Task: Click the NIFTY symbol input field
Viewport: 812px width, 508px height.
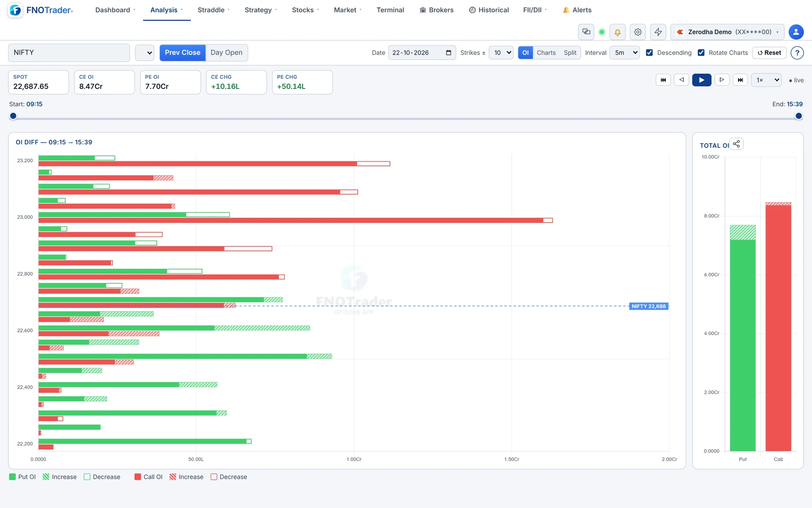Action: click(69, 52)
